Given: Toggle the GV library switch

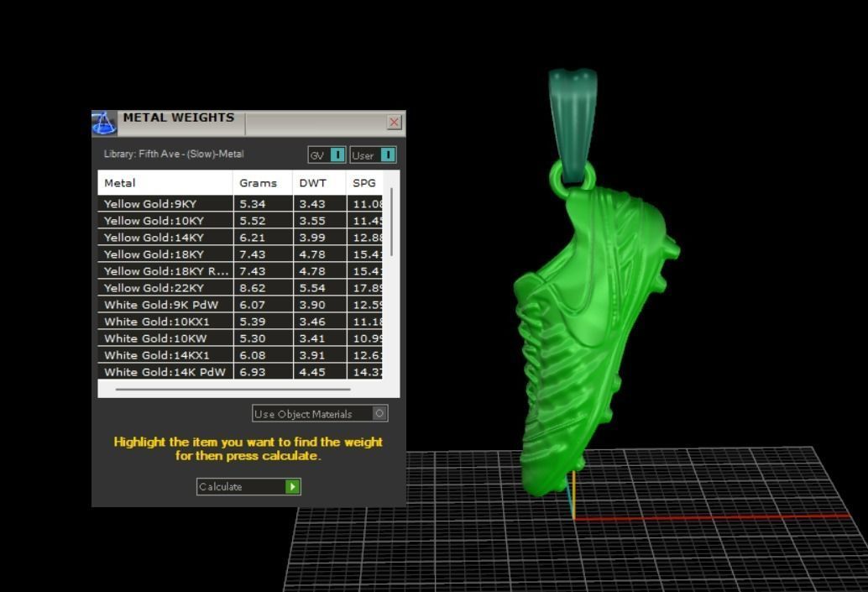Looking at the screenshot, I should click(327, 155).
